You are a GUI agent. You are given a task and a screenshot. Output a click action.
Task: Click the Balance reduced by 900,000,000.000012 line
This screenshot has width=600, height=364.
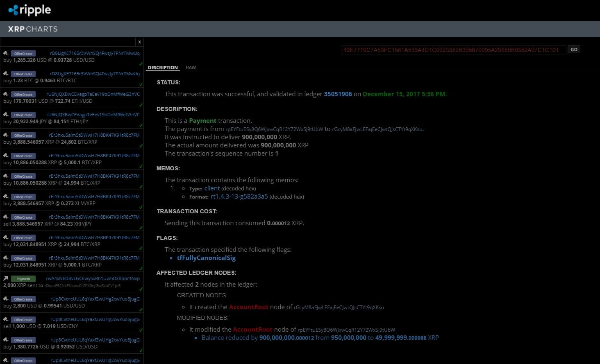tap(320, 338)
